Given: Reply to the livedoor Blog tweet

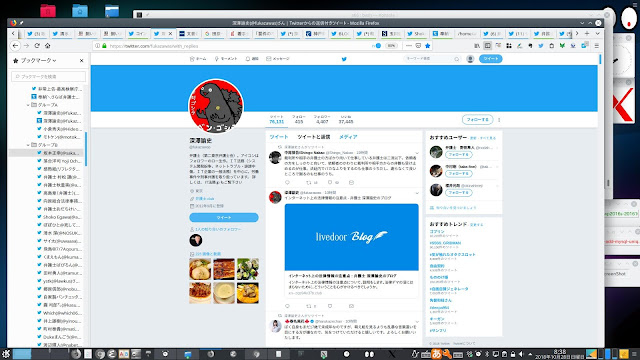Looking at the screenshot, I should click(x=287, y=306).
